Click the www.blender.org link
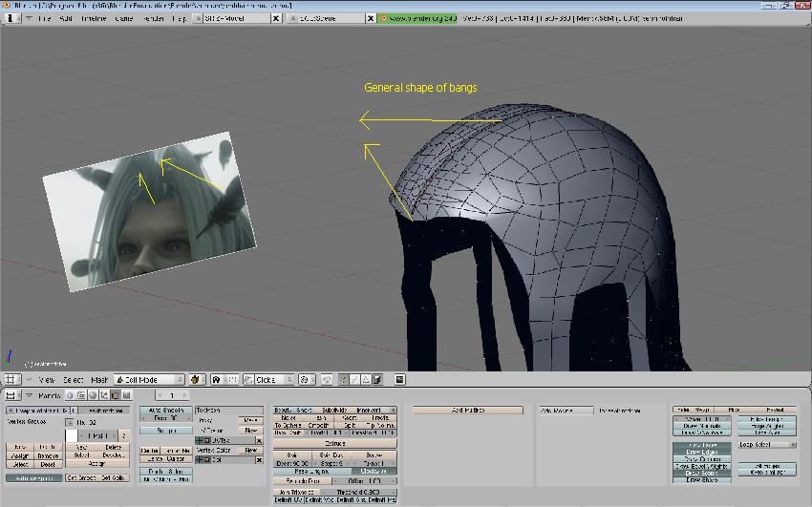 417,18
